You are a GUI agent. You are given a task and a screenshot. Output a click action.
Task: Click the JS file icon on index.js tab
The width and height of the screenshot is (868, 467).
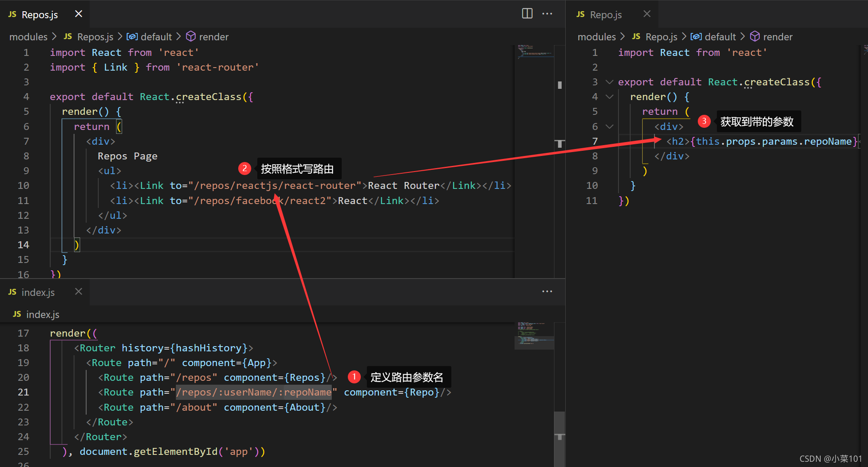click(12, 292)
